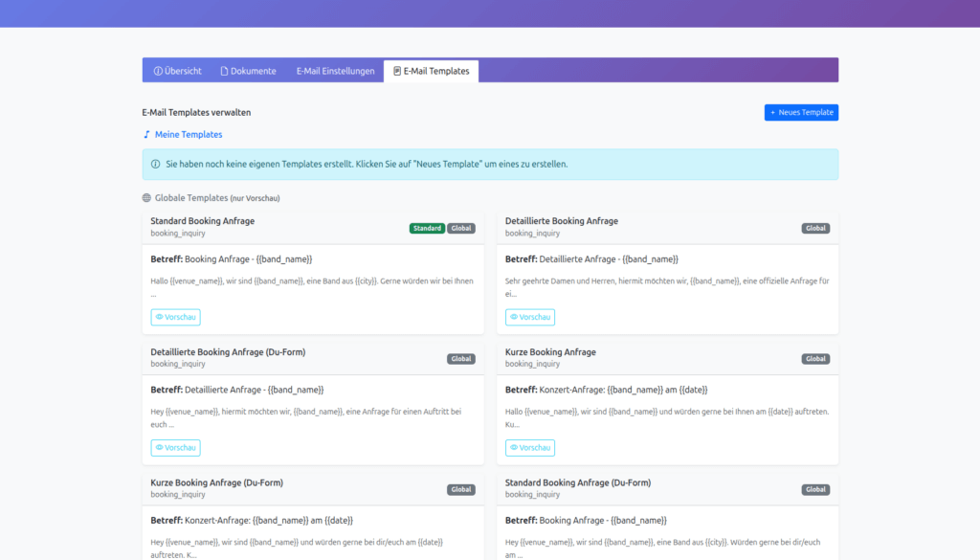Click Global badge on Detaillierte Booking Anfrage card
Viewport: 980px width, 560px height.
tap(815, 229)
